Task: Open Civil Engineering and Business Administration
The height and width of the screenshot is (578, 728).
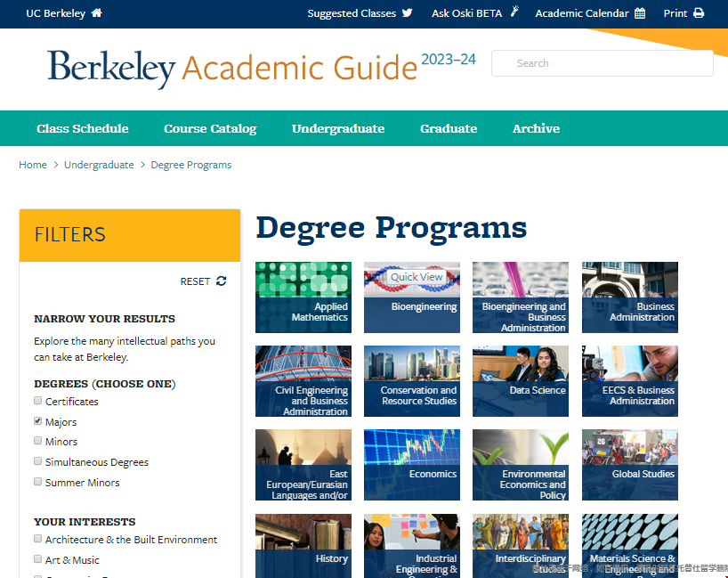Action: [303, 381]
